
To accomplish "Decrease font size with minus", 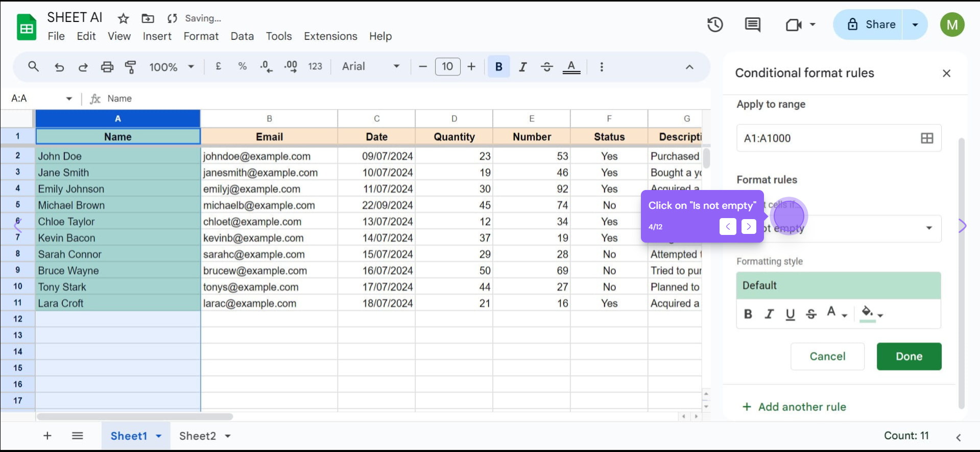I will [x=423, y=66].
